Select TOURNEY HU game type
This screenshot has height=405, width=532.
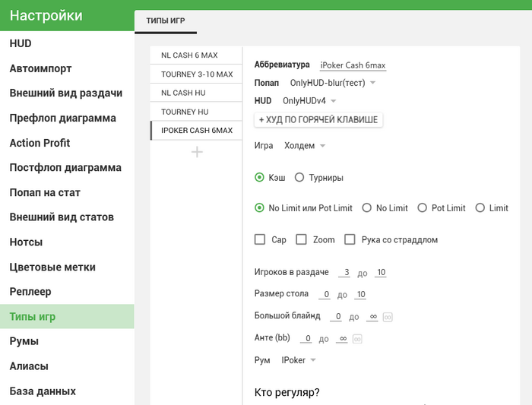click(196, 112)
